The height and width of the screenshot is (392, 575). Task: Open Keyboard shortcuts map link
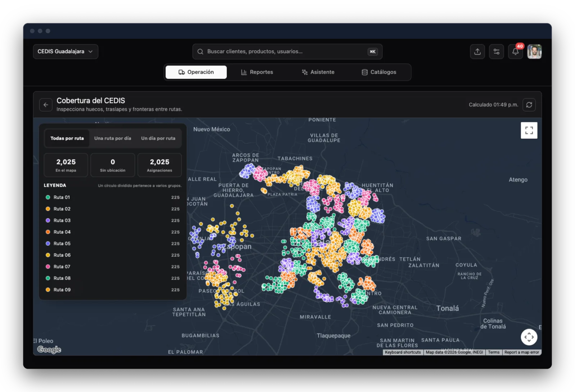point(403,352)
